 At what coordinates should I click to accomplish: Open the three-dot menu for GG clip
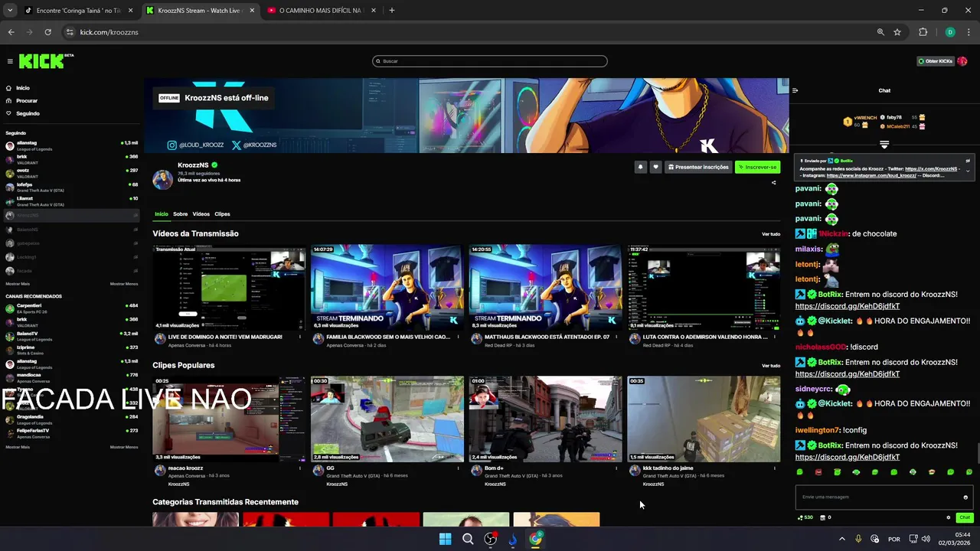[458, 468]
